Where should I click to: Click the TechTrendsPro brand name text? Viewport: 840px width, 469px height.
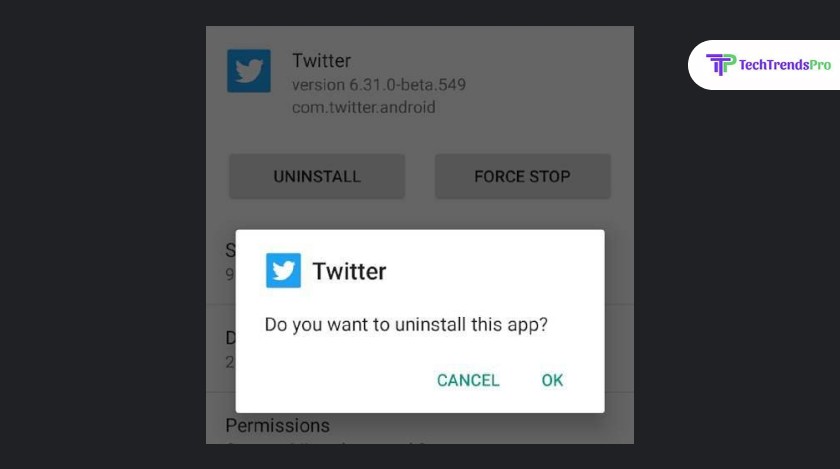[x=785, y=65]
